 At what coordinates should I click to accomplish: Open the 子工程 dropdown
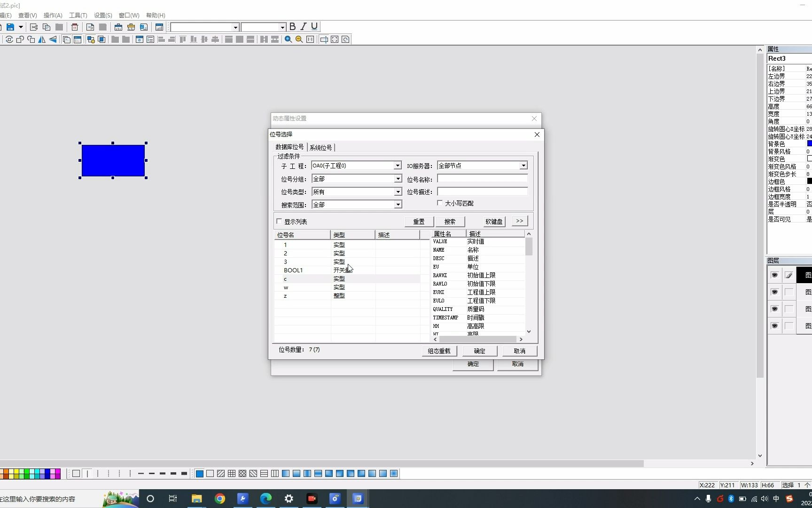point(398,166)
